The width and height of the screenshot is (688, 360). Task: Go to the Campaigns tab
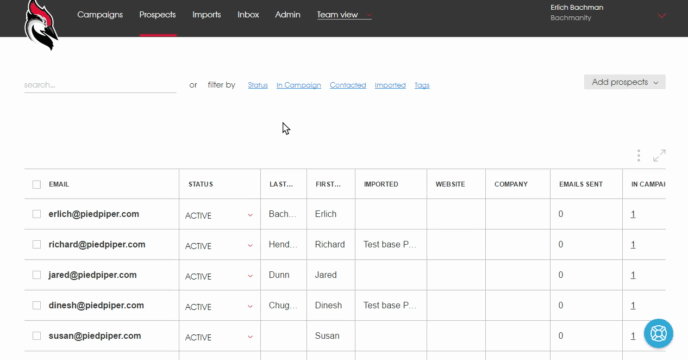pos(100,14)
